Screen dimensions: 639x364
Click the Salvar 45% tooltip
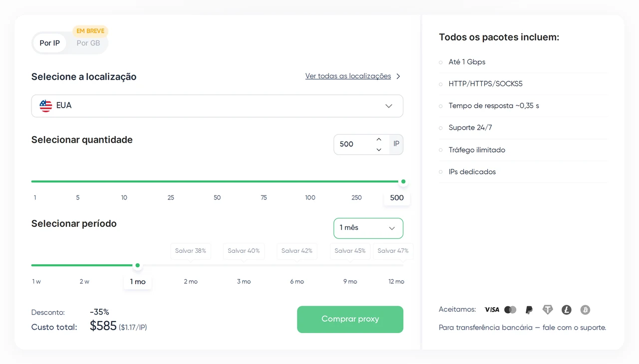(350, 251)
